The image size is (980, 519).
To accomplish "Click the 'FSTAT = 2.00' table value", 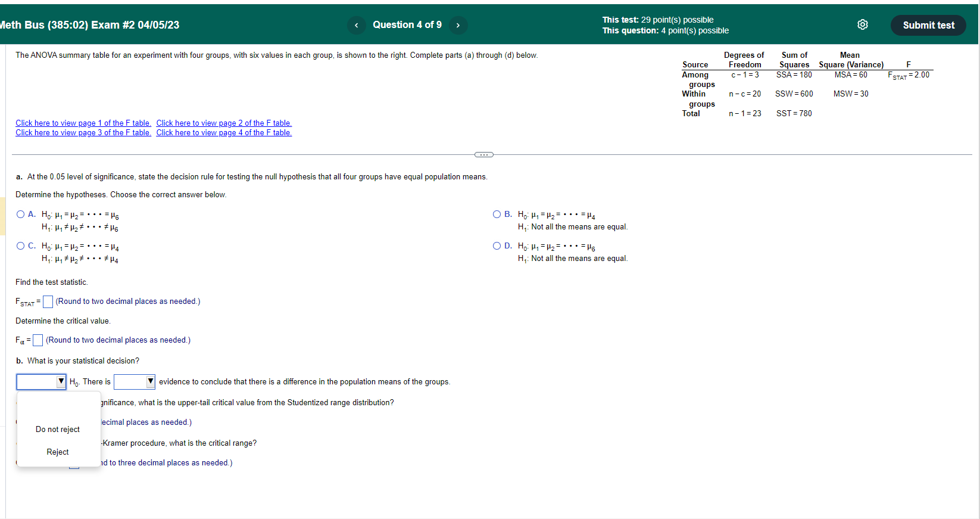I will tap(909, 75).
